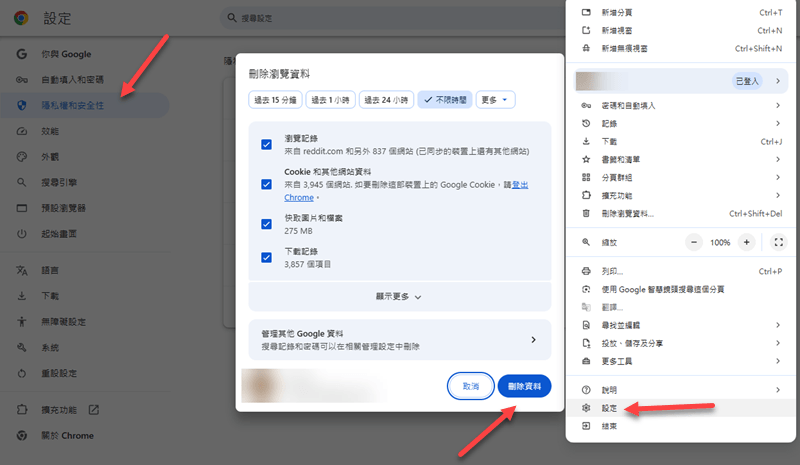Choose 下載 from Chrome menu
Viewport: 800px width, 465px height.
[681, 141]
